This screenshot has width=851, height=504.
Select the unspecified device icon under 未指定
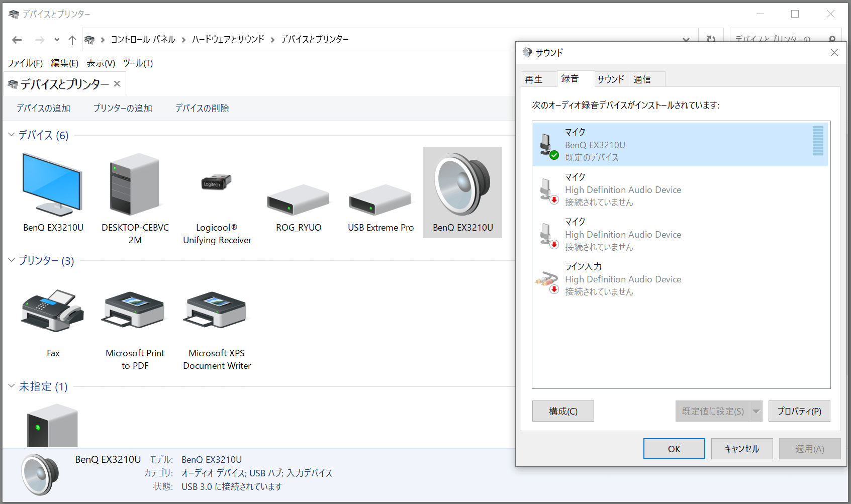52,426
